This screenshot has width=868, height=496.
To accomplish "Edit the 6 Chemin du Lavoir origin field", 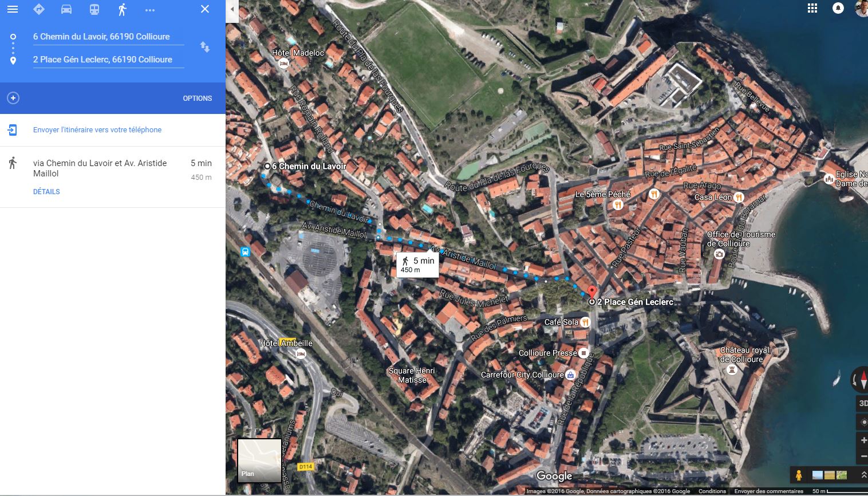I will click(x=108, y=37).
